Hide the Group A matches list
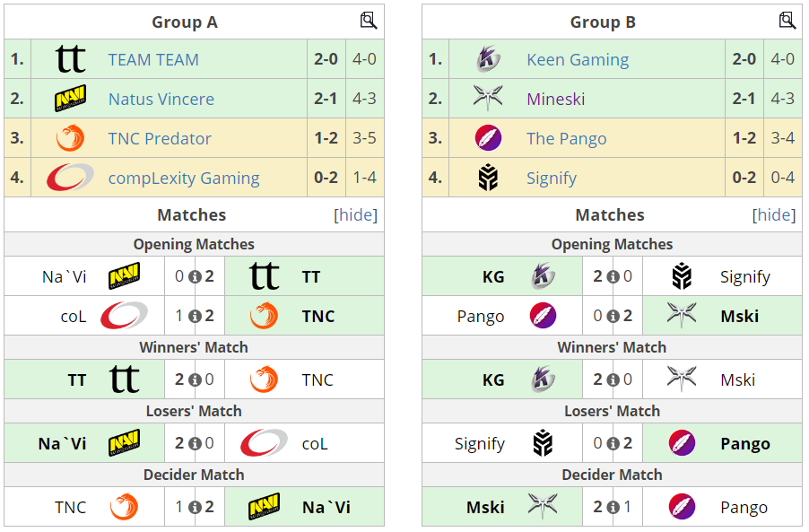The height and width of the screenshot is (532, 809). (355, 214)
